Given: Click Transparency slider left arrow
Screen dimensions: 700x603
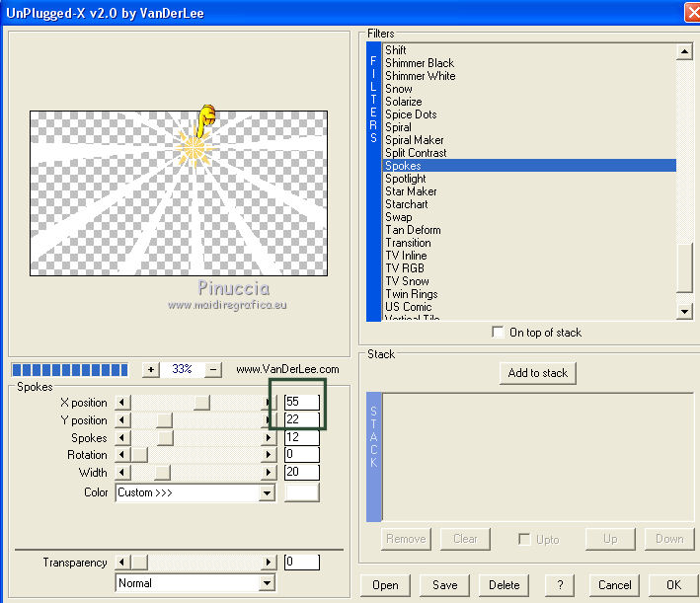Looking at the screenshot, I should (x=122, y=563).
